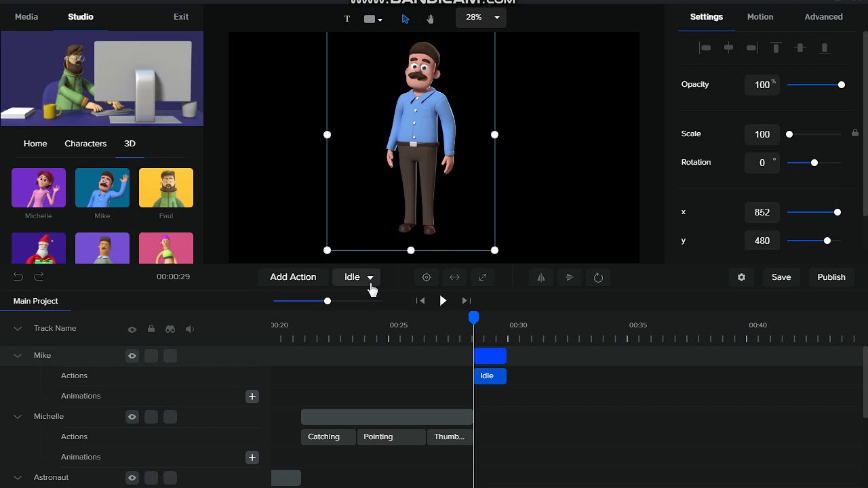This screenshot has width=868, height=488.
Task: Open the shape tool dropdown
Action: (373, 19)
